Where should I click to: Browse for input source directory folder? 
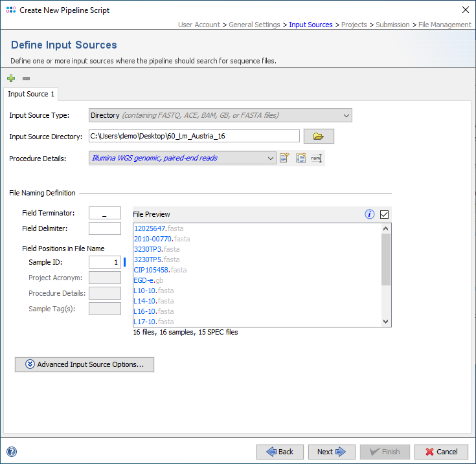(x=318, y=136)
